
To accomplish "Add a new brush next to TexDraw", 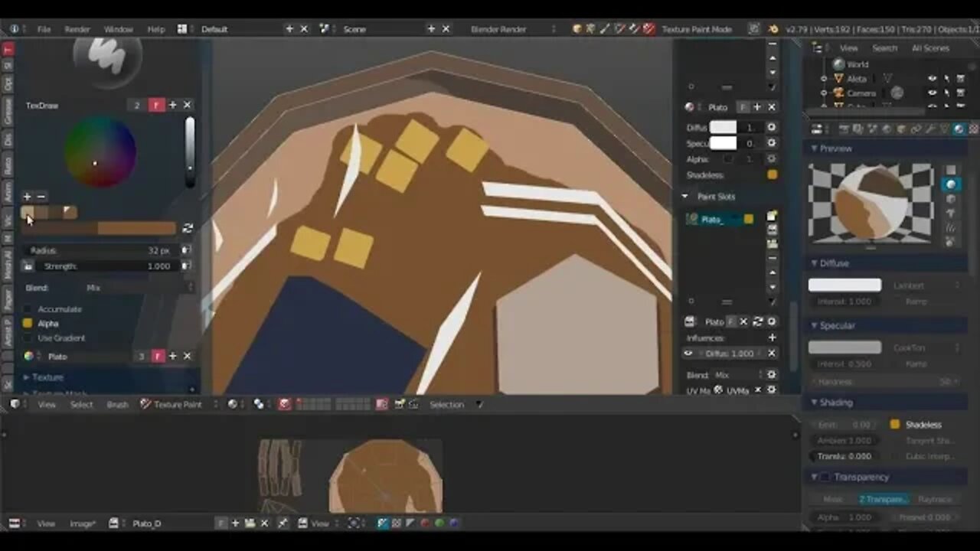I will click(x=173, y=106).
